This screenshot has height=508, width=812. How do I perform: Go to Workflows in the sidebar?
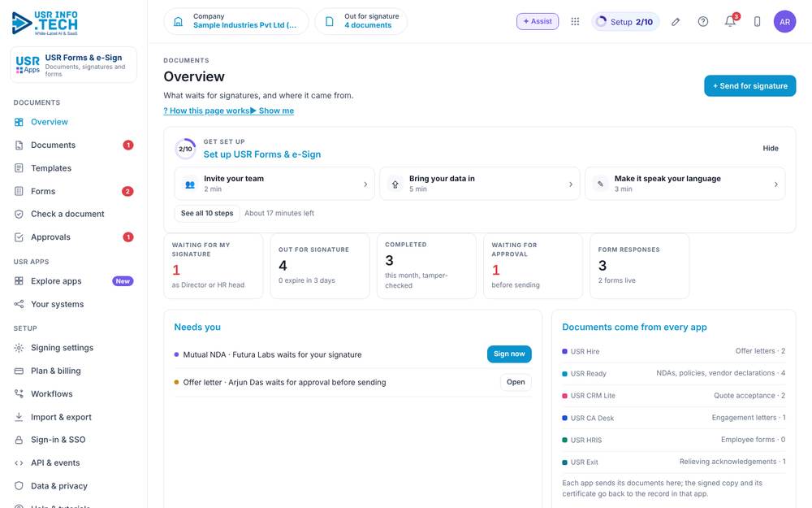click(x=74, y=394)
